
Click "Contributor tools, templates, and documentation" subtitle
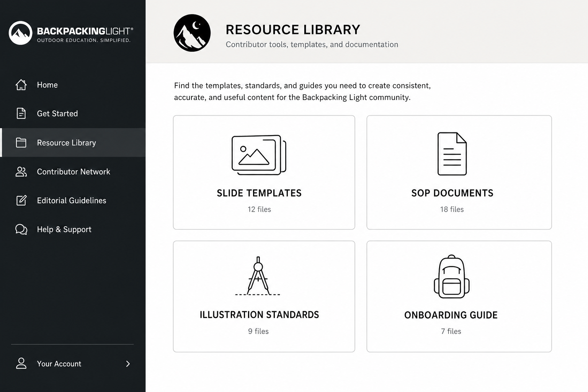pos(312,44)
